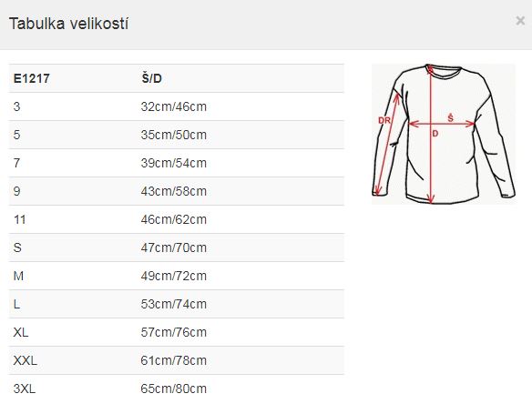This screenshot has height=414, width=532.
Task: Click the 57cm/76cm value for XL
Action: pos(174,332)
